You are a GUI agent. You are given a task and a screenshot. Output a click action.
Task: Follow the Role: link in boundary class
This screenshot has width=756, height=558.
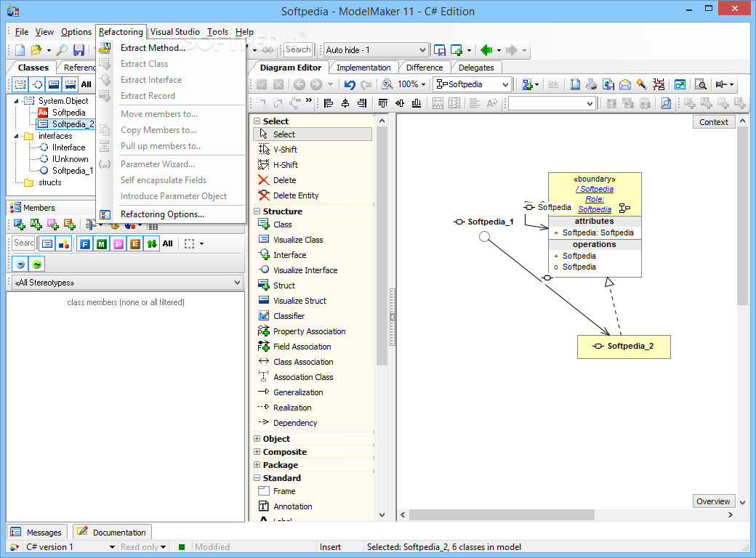595,199
